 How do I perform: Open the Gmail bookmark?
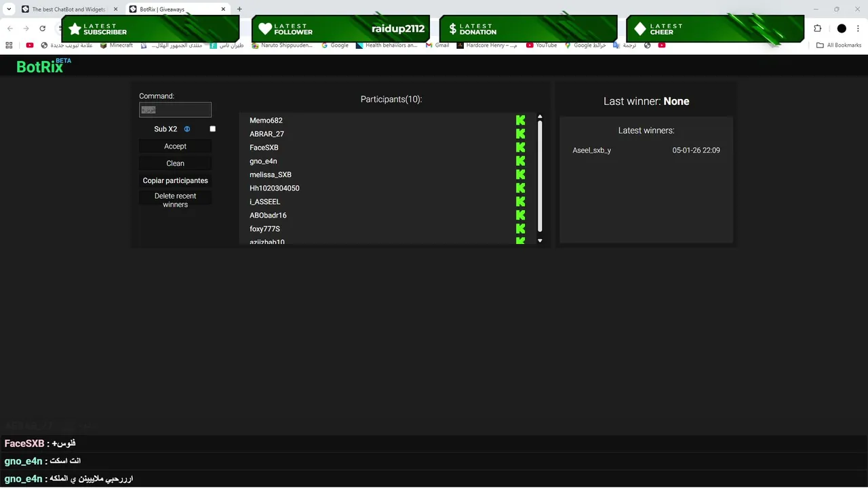tap(437, 45)
